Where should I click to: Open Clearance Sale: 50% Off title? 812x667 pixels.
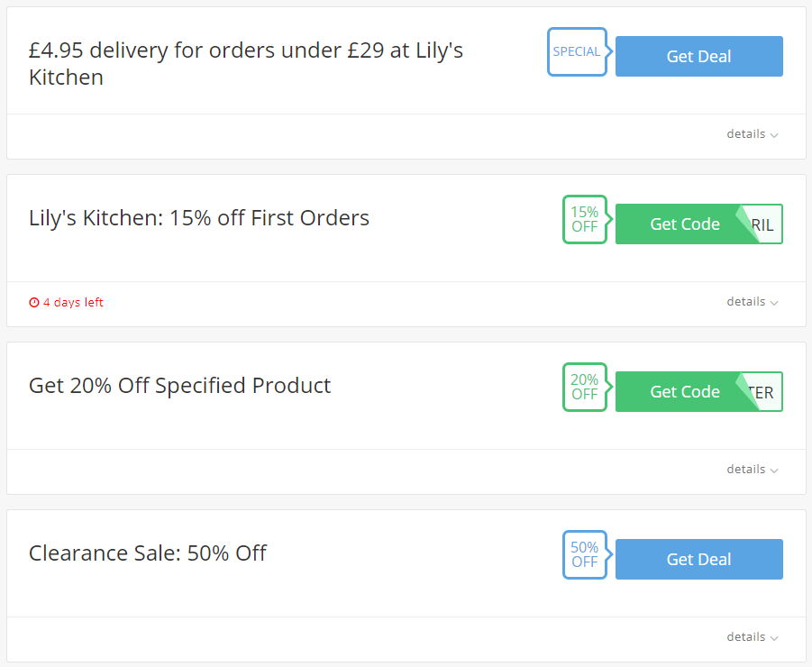tap(148, 553)
